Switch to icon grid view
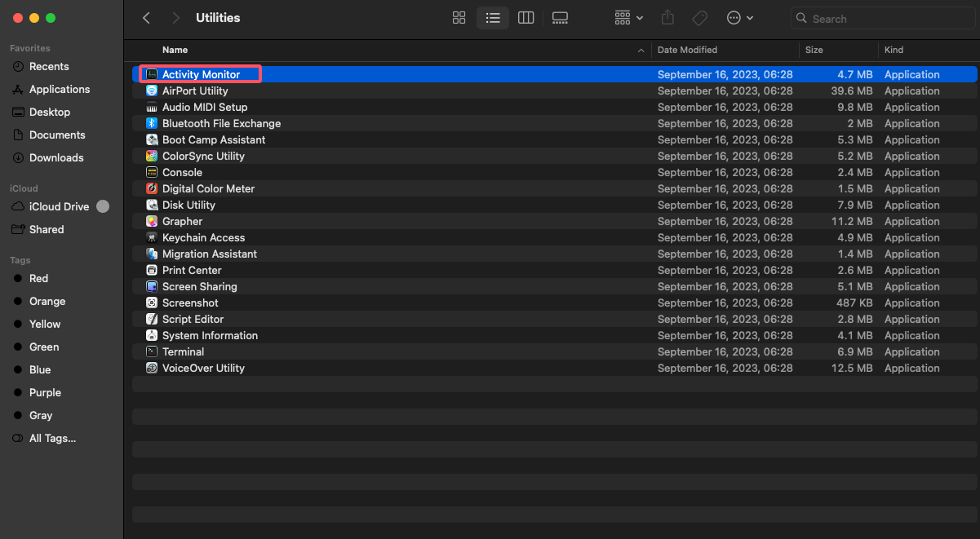Screen dimensions: 980x539 459,18
